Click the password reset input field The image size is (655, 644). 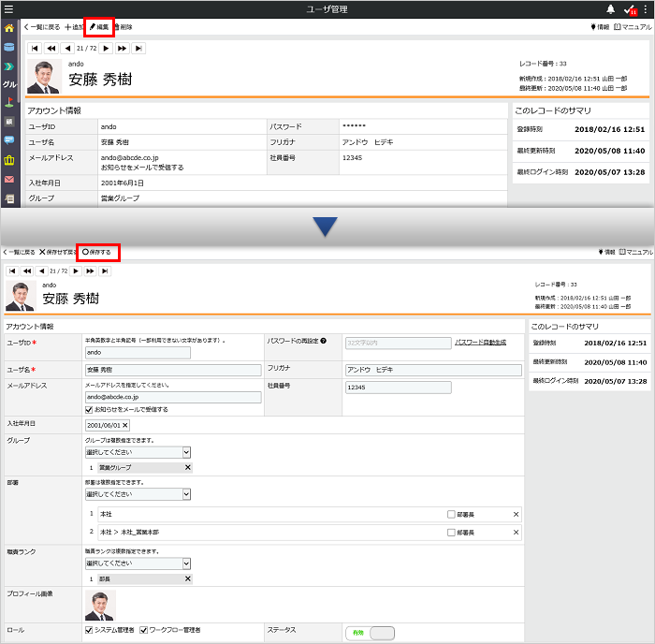pyautogui.click(x=399, y=344)
